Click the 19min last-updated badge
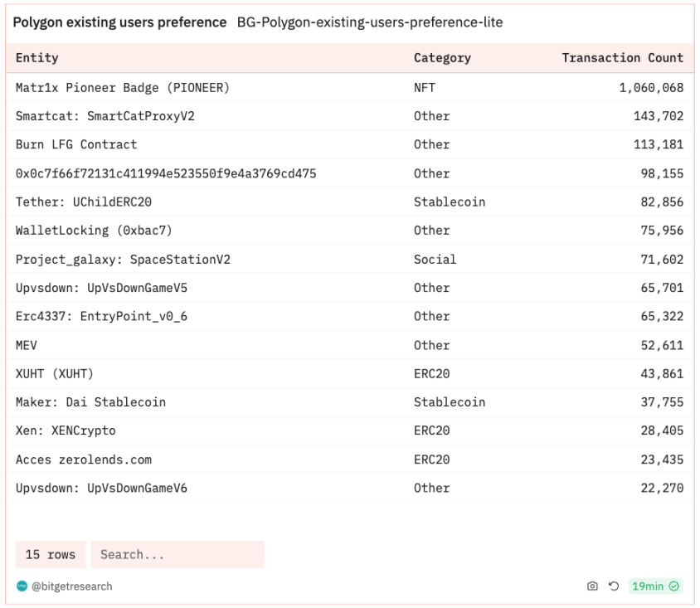700x608 pixels. [647, 586]
